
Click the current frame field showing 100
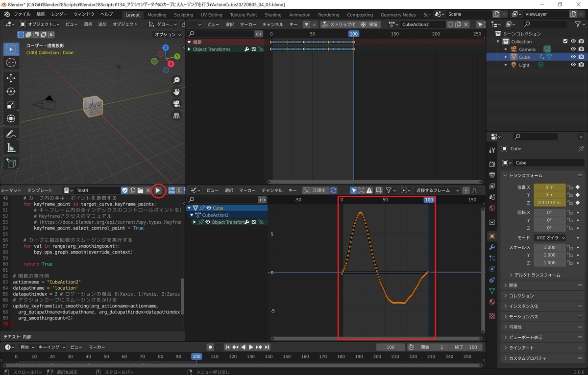pos(391,347)
